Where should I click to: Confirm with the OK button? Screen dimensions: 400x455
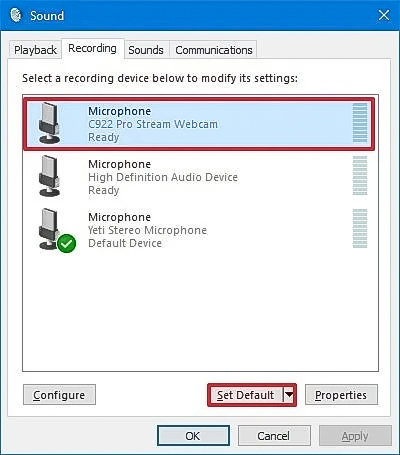point(193,436)
